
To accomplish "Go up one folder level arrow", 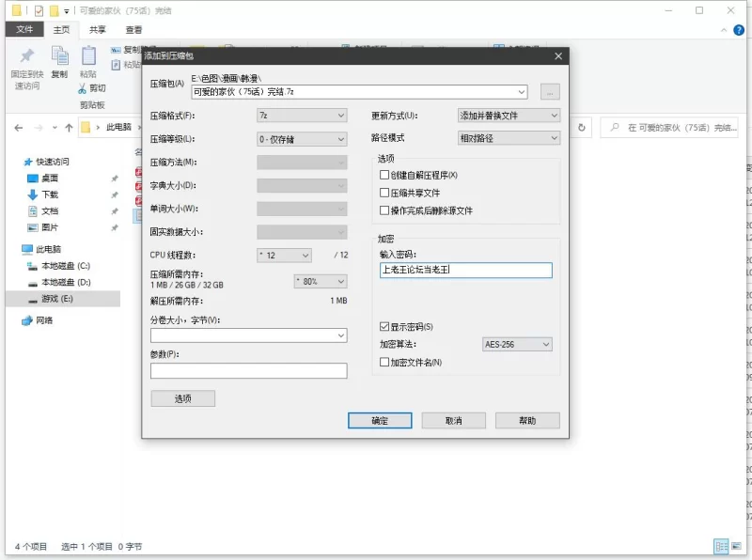I will pyautogui.click(x=69, y=128).
